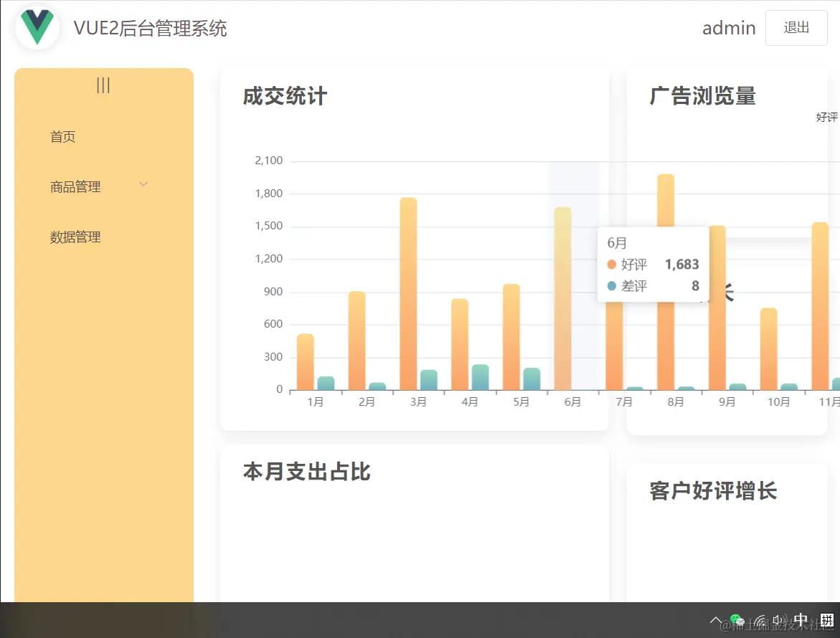Open the volume speaker tray icon

coord(778,621)
